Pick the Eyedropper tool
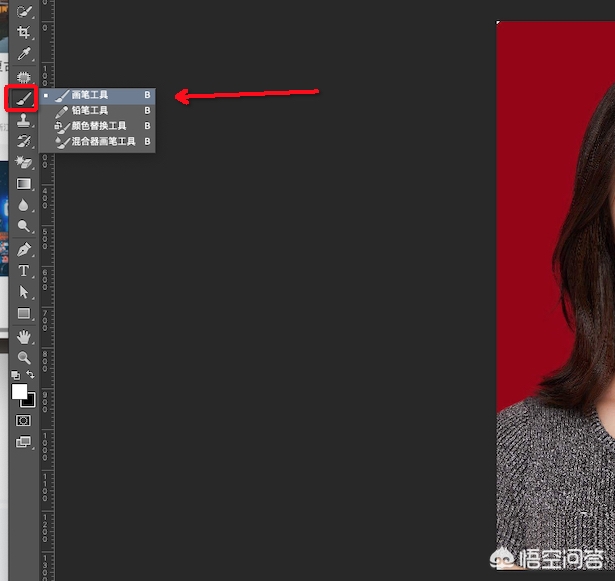Image resolution: width=615 pixels, height=581 pixels. (24, 54)
